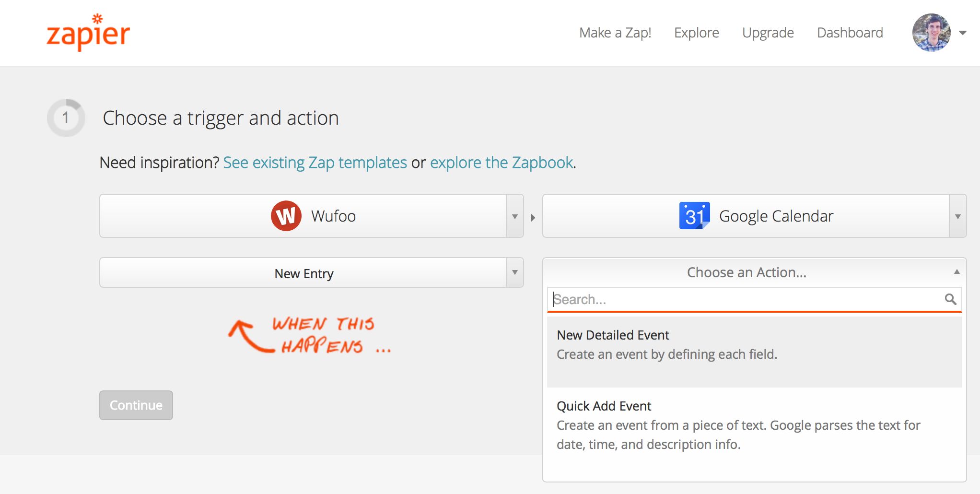Image resolution: width=980 pixels, height=494 pixels.
Task: Click the arrow between trigger and action
Action: tap(533, 217)
